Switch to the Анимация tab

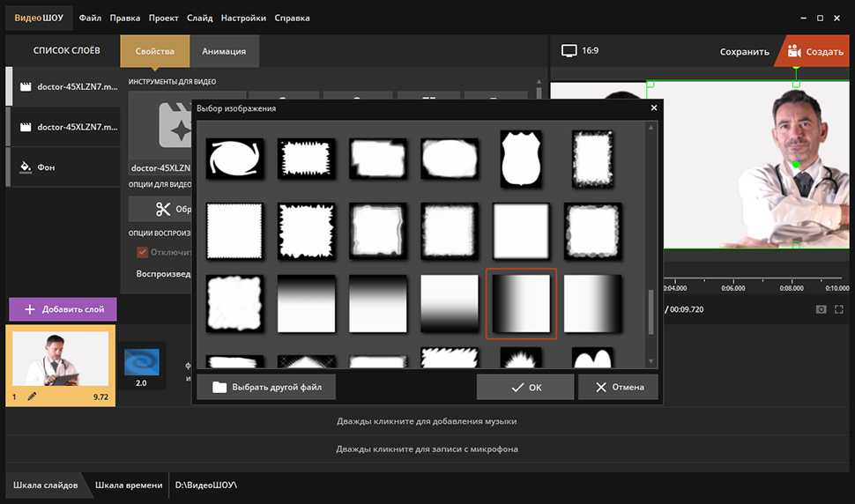point(224,51)
